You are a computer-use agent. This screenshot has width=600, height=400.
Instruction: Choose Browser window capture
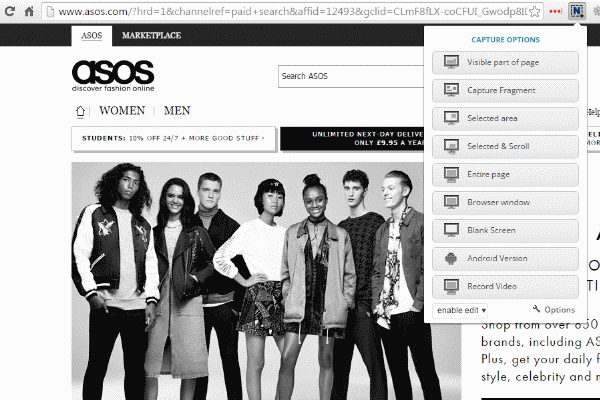pyautogui.click(x=505, y=202)
